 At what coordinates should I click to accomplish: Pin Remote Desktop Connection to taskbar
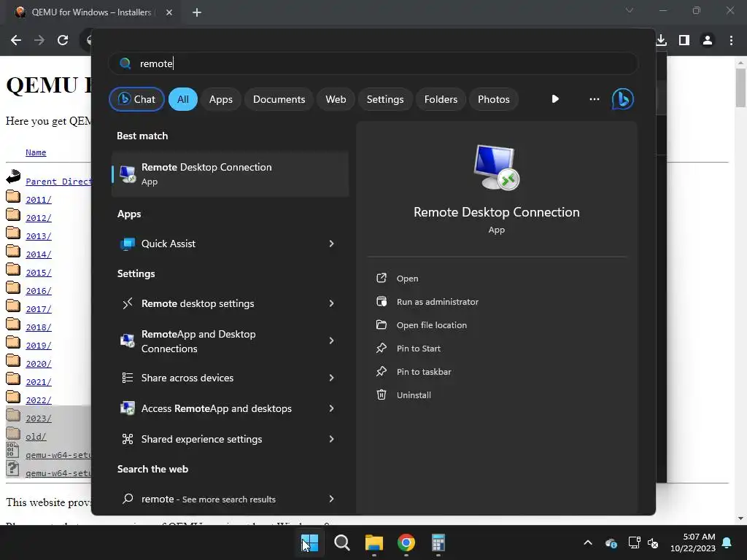424,372
